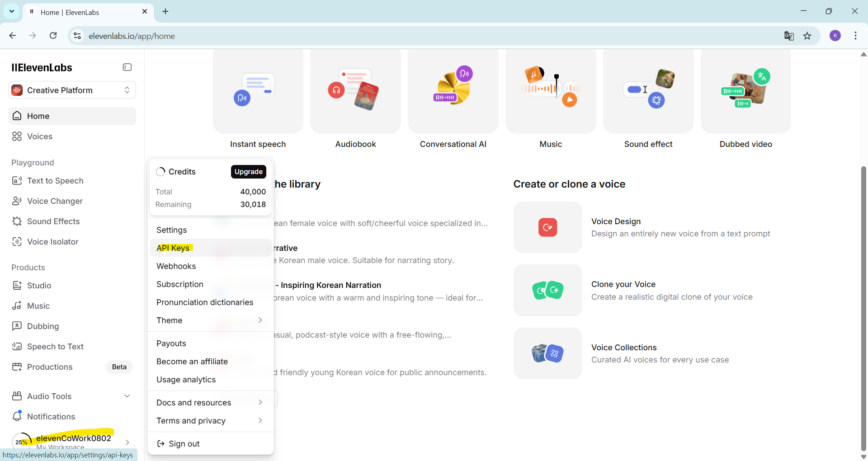Click the Clone your Voice icon tile
This screenshot has width=868, height=461.
[547, 291]
